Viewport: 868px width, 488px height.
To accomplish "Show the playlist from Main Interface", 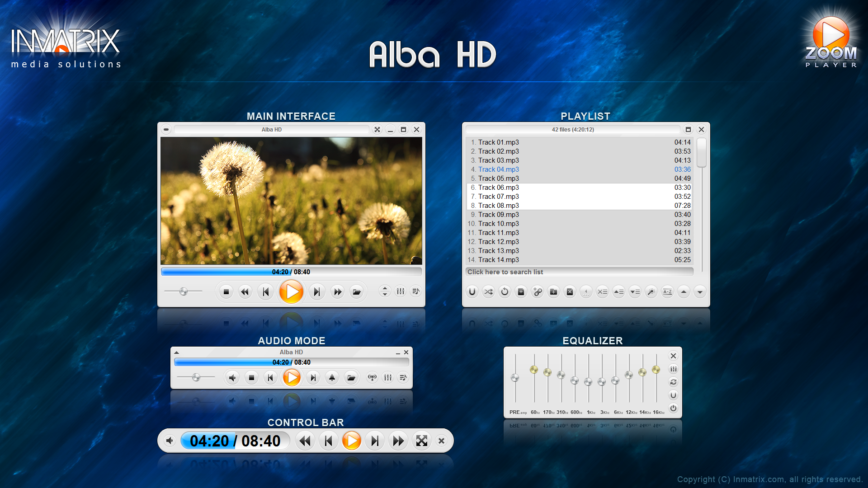I will click(416, 291).
